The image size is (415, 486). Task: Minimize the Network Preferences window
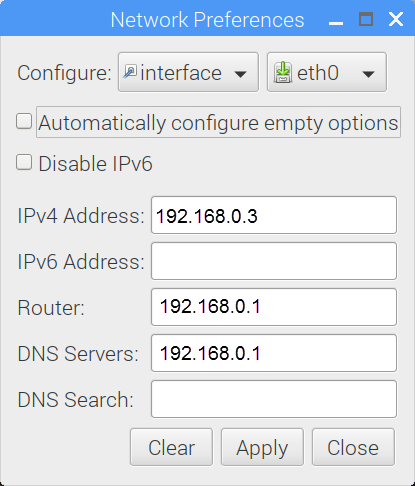(336, 23)
